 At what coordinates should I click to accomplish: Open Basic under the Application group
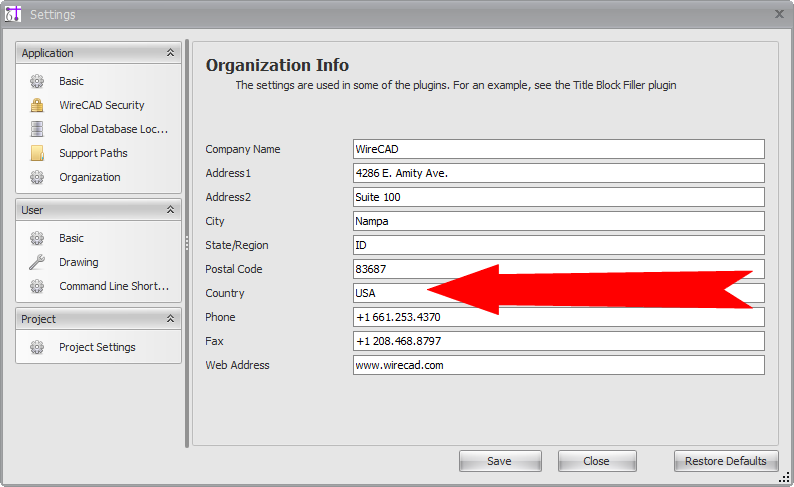tap(71, 81)
